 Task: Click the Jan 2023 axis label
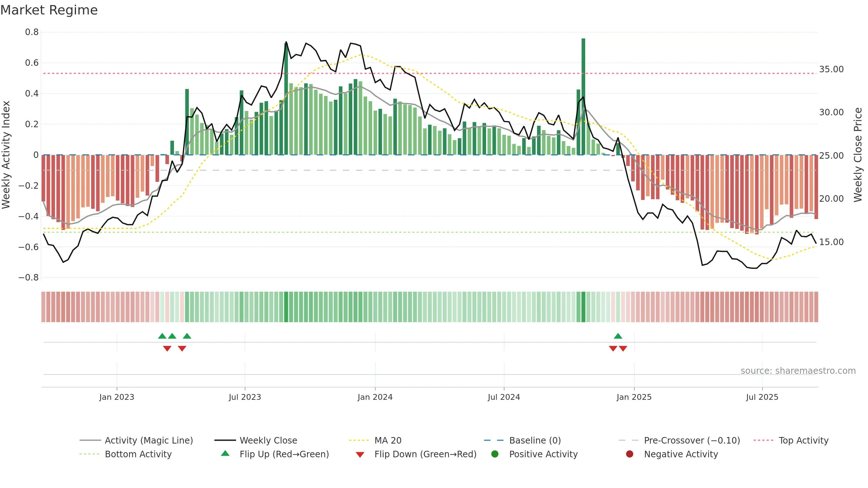117,397
